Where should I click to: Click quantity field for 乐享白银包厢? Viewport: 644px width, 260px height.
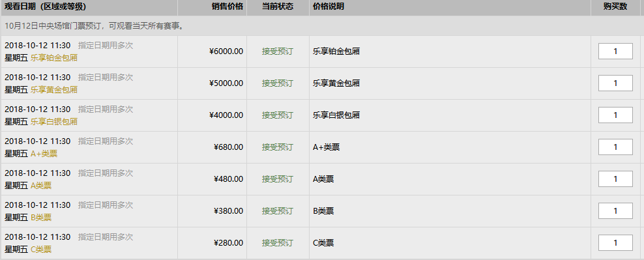[x=615, y=115]
